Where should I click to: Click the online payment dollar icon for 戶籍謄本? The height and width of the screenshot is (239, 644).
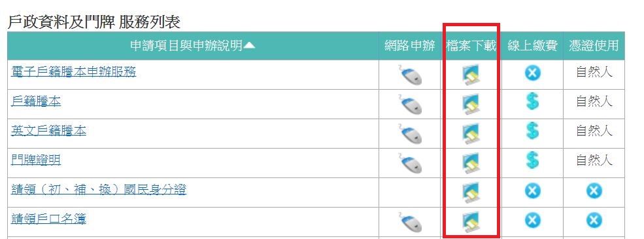[532, 101]
